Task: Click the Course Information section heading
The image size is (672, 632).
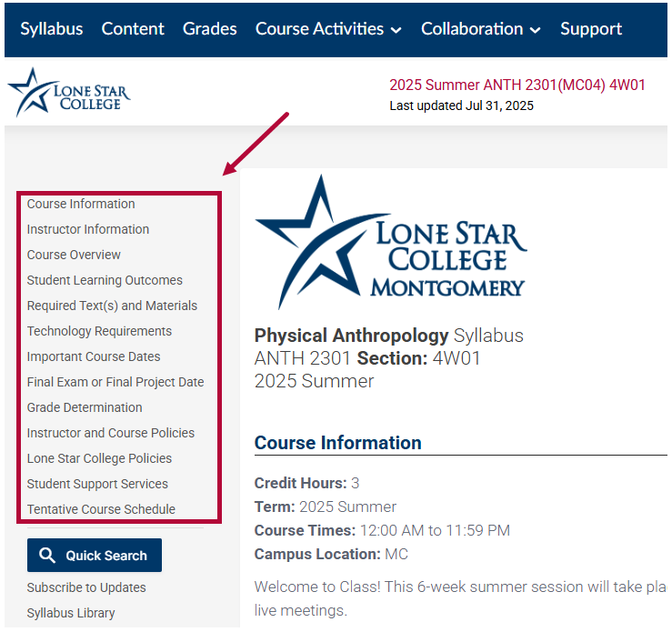Action: coord(337,443)
